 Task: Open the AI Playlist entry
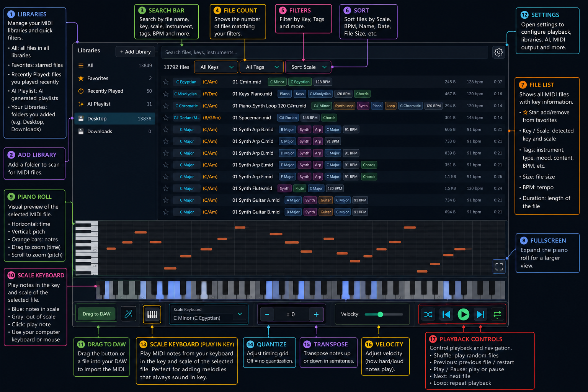(x=115, y=104)
